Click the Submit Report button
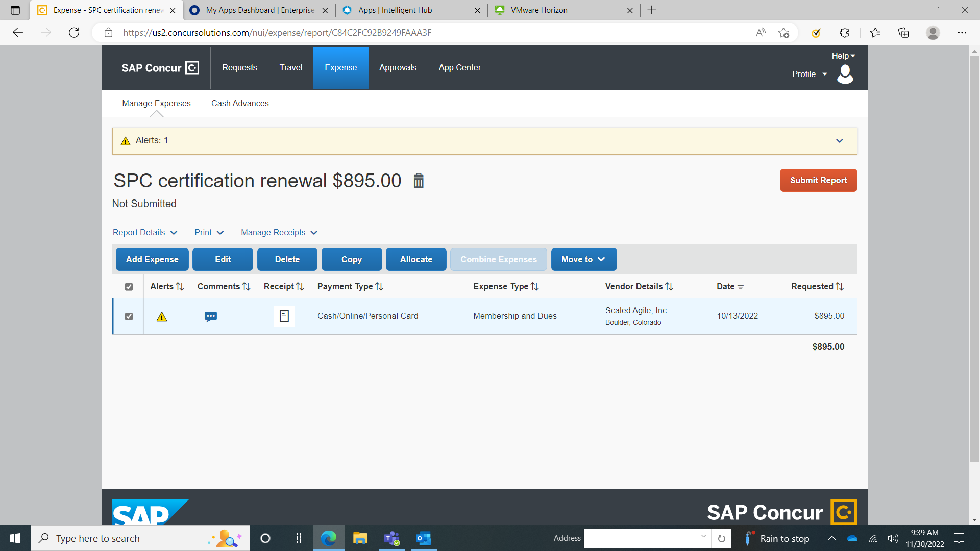 point(818,180)
